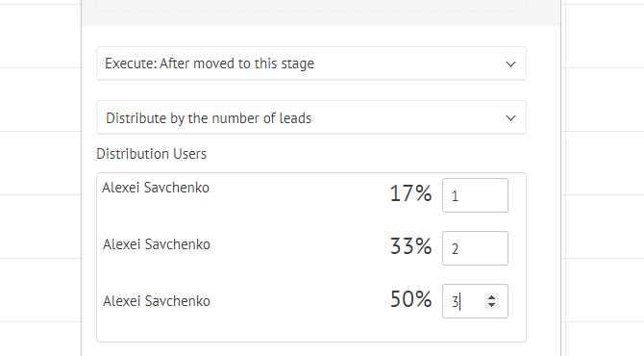Click the chevron arrow on the Execute dropdown
Image resolution: width=644 pixels, height=356 pixels.
[x=510, y=64]
